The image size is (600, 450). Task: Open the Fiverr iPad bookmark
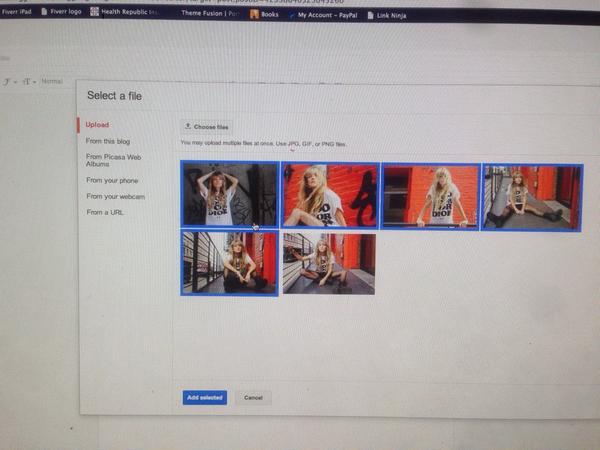[x=16, y=11]
